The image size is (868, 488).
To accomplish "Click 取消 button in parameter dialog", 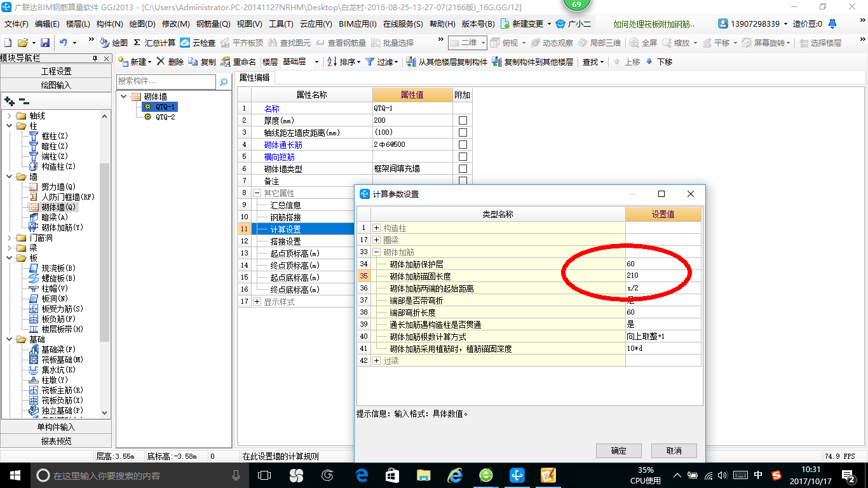I will tap(674, 451).
